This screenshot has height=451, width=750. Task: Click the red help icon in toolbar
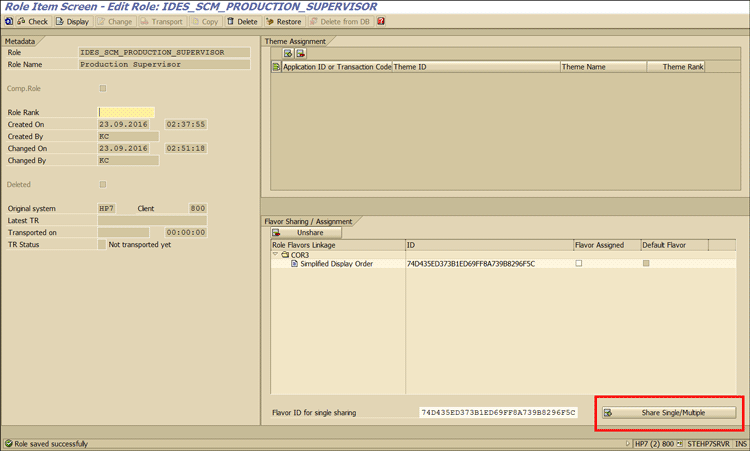pyautogui.click(x=380, y=21)
